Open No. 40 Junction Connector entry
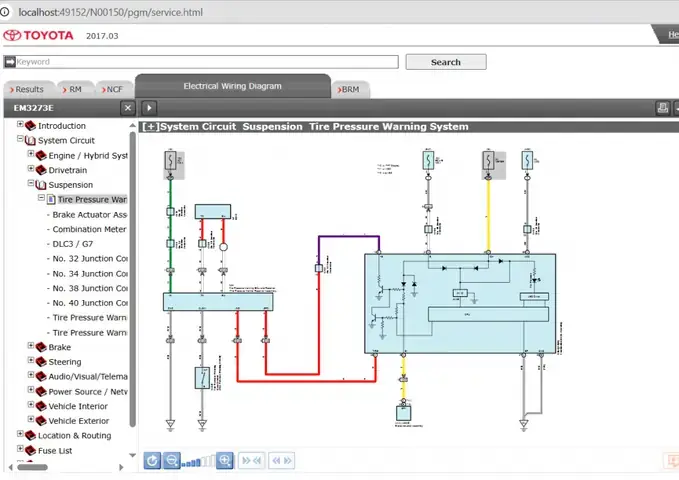The image size is (679, 480). 90,303
